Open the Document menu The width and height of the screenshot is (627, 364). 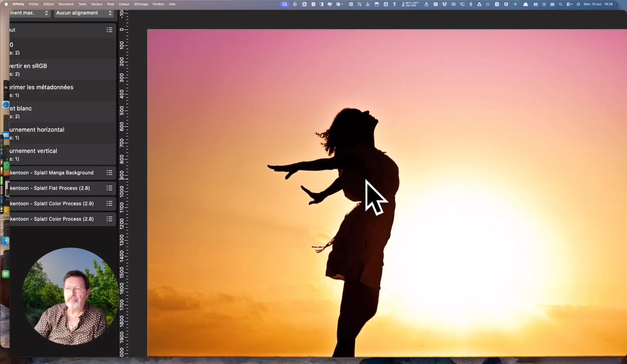66,4
